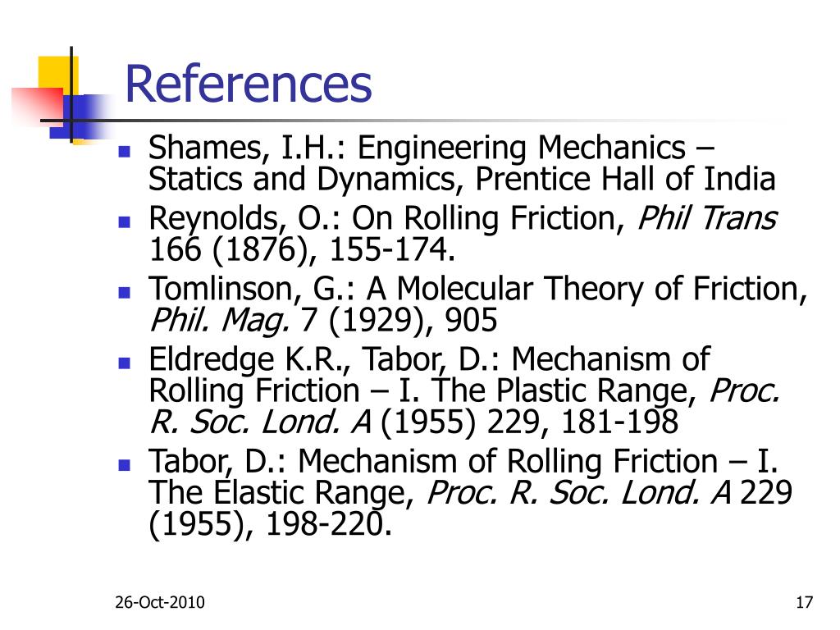Click the Reynolds page range 155-174
This screenshot has width=840, height=630.
pos(391,249)
